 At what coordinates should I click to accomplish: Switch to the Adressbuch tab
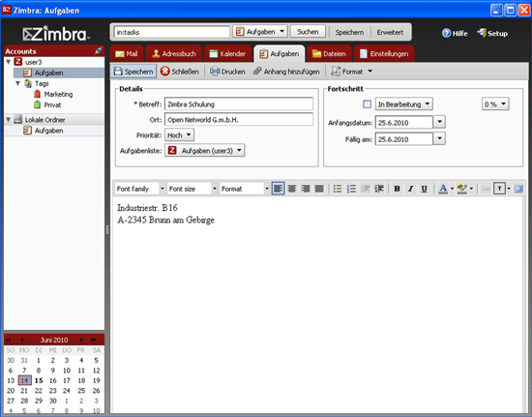(x=174, y=53)
